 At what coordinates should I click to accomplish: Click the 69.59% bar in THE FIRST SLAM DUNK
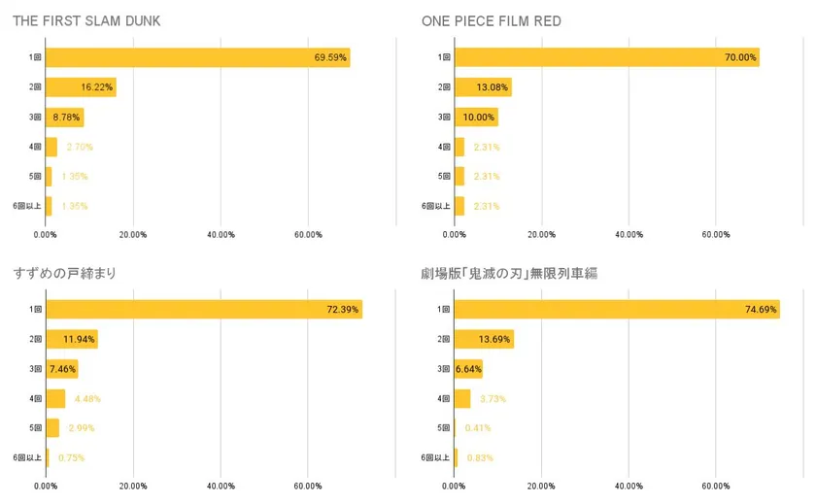pos(198,57)
